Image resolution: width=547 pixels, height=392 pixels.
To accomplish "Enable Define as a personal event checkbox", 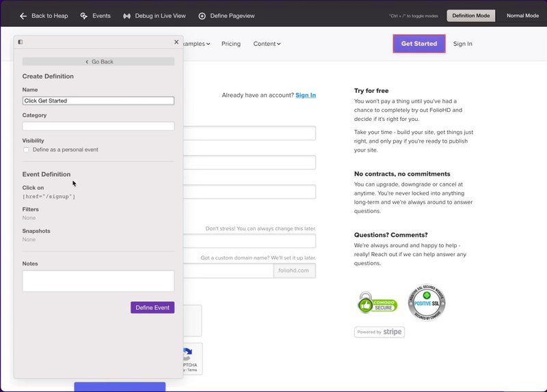I will pyautogui.click(x=26, y=150).
